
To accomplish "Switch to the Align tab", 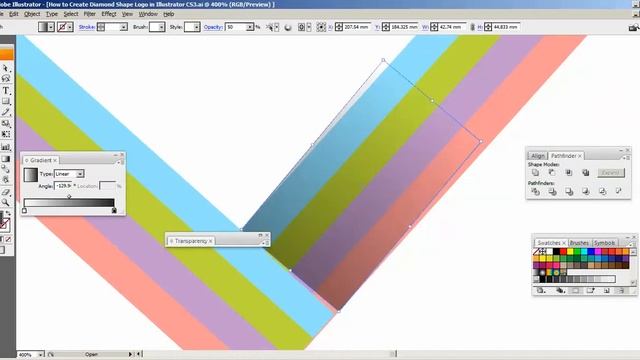I will tap(538, 156).
